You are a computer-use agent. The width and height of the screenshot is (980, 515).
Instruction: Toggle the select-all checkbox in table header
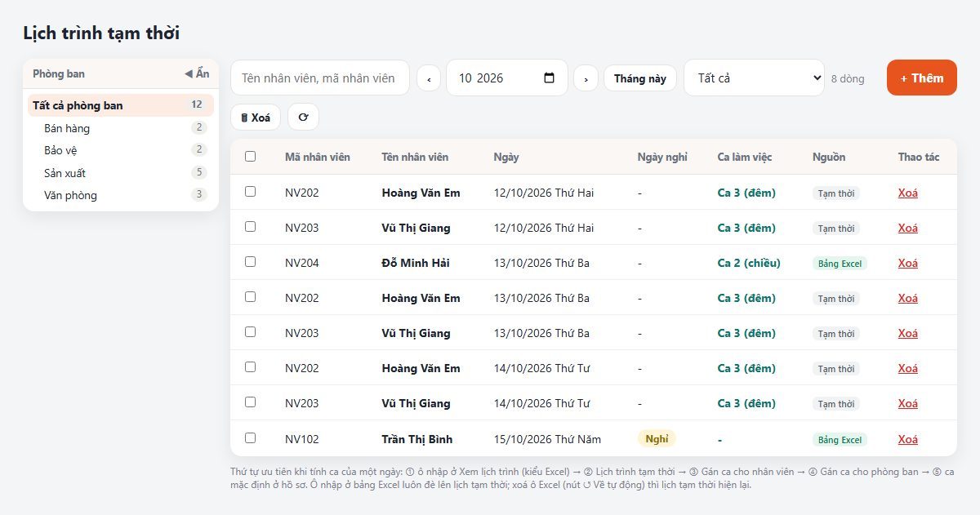[250, 157]
